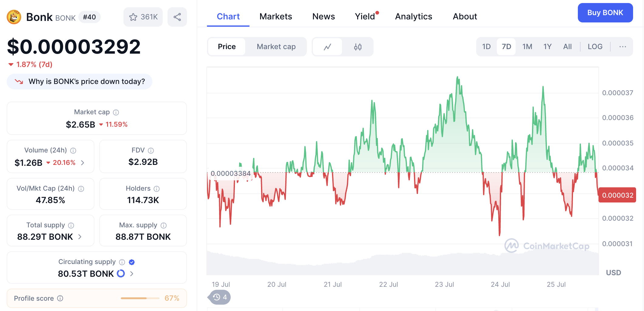This screenshot has width=644, height=311.
Task: Set chart range to 7D
Action: (506, 47)
